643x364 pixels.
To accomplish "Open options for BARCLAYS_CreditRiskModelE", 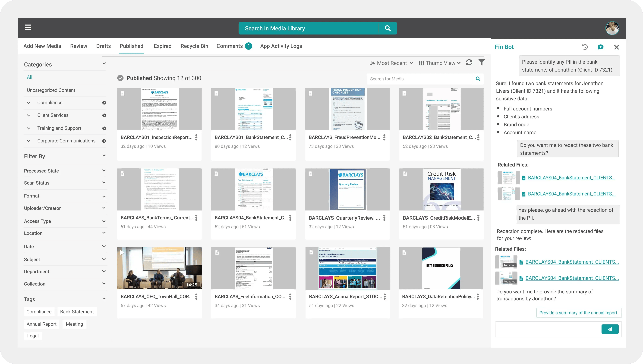I will click(x=478, y=218).
